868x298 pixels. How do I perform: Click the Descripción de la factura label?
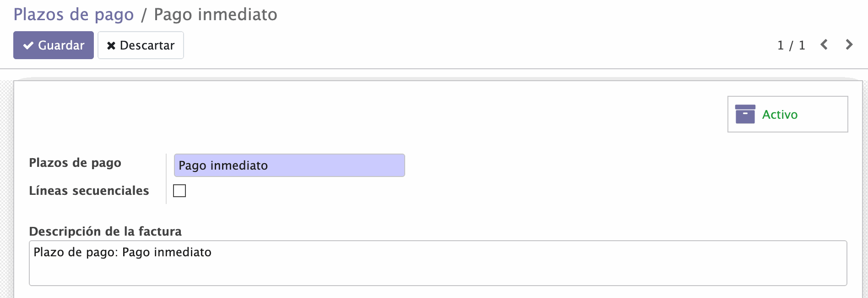pos(105,231)
